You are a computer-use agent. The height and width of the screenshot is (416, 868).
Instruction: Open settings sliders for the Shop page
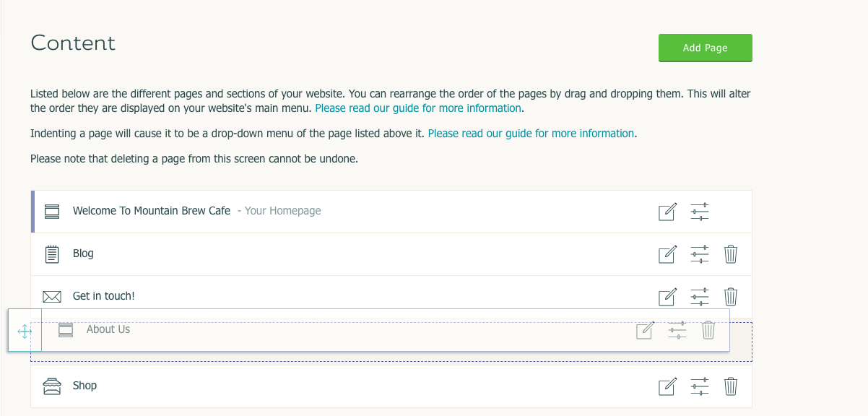pyautogui.click(x=700, y=386)
